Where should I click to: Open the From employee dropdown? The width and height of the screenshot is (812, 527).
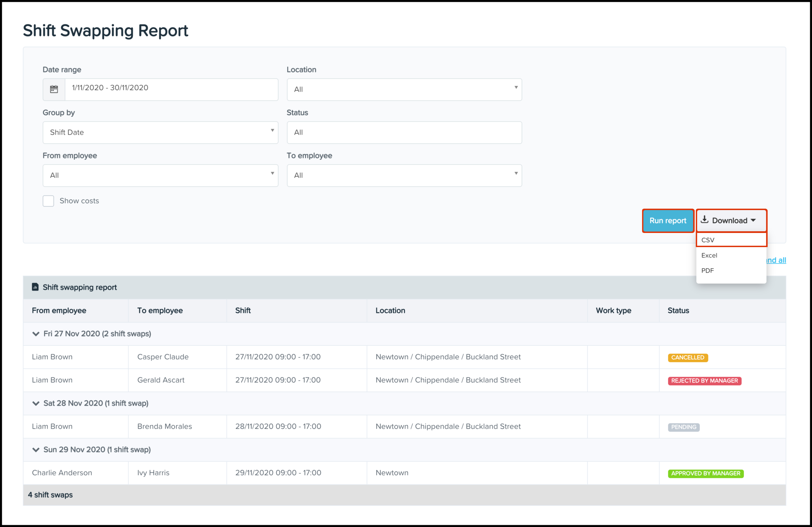(x=160, y=175)
